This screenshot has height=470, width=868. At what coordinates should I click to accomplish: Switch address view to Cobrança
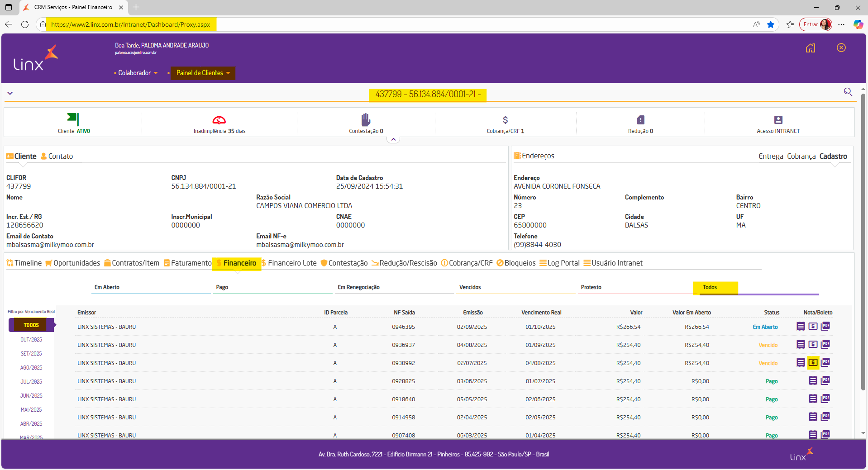[x=801, y=156]
